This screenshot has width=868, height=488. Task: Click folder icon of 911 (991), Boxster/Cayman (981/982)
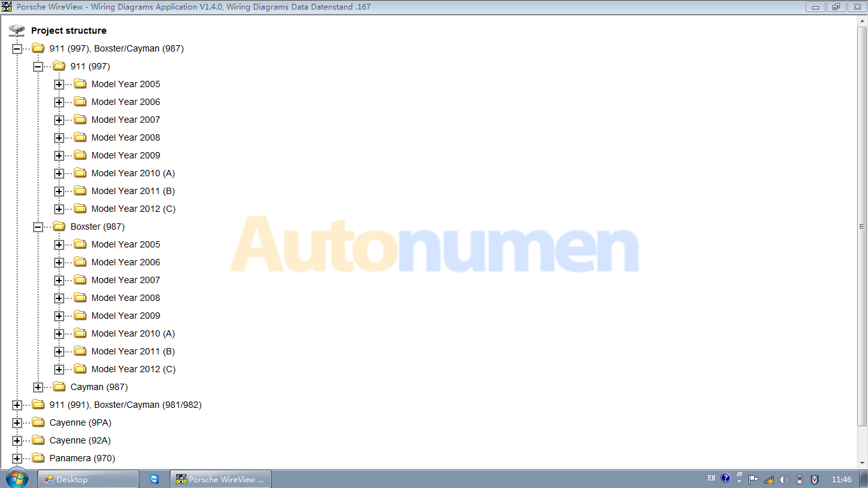(x=38, y=404)
